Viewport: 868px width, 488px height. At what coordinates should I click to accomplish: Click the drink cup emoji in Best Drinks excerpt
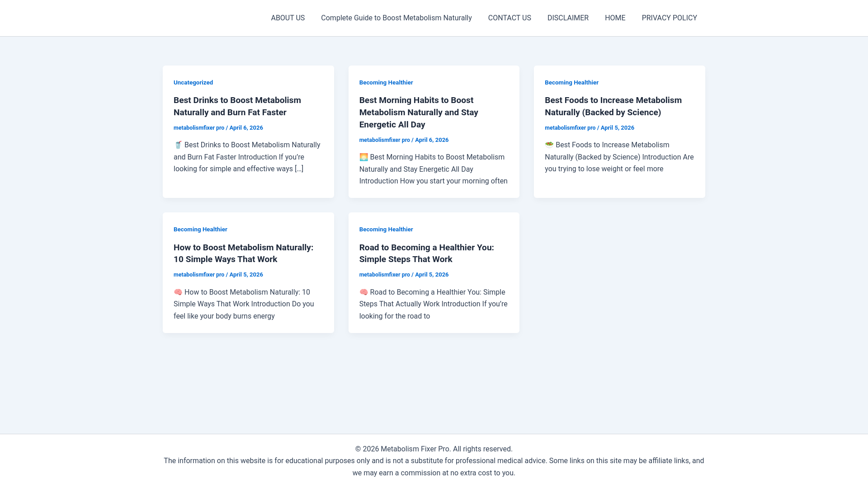pyautogui.click(x=178, y=145)
